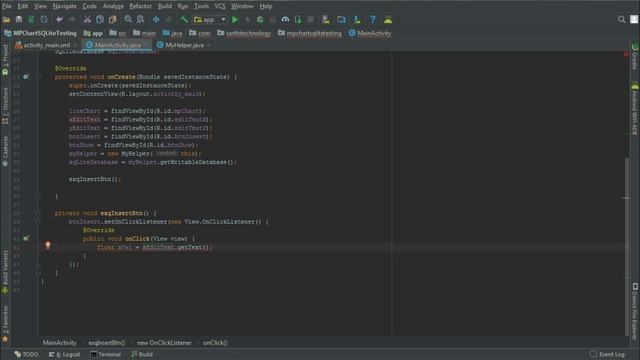Toggle the Build Variants tool window
640x360 pixels.
tap(5, 271)
